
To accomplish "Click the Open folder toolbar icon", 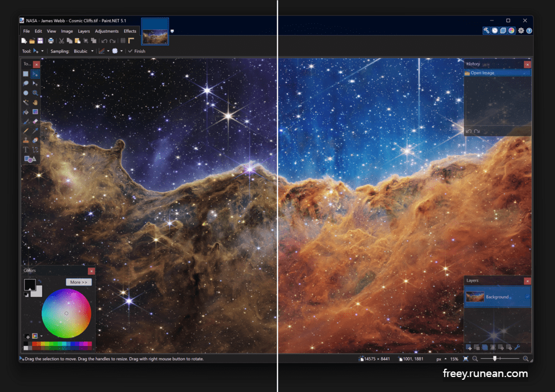I will [32, 41].
